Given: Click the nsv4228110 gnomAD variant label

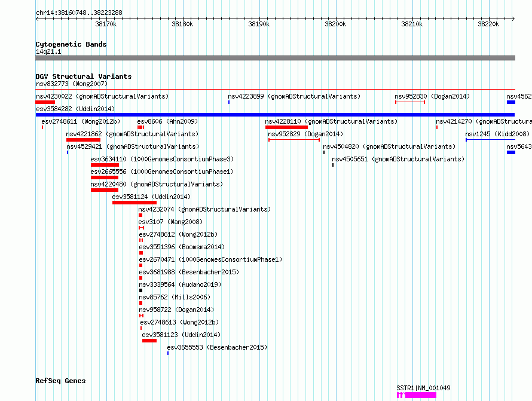Looking at the screenshot, I should 331,121.
